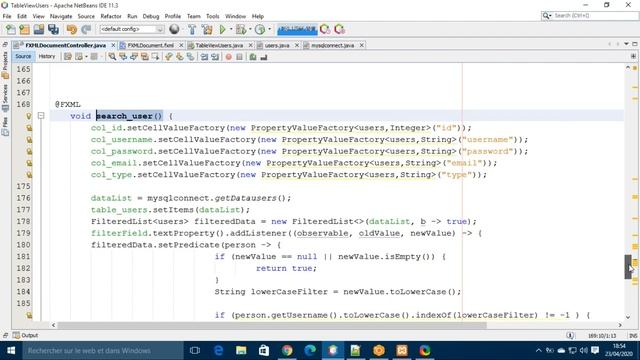The height and width of the screenshot is (360, 640).
Task: Open dropdown arrow next to Profile icon
Action: click(x=269, y=29)
